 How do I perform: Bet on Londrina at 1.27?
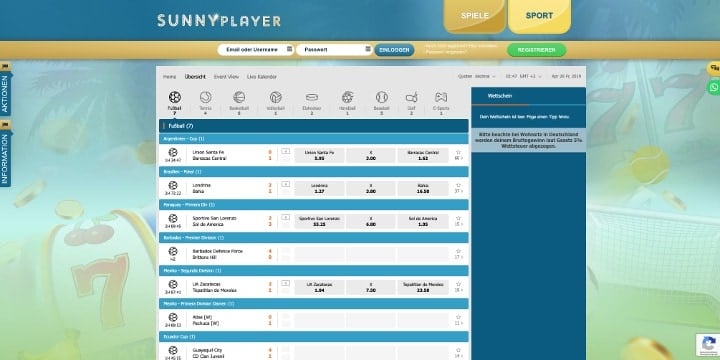pyautogui.click(x=320, y=188)
